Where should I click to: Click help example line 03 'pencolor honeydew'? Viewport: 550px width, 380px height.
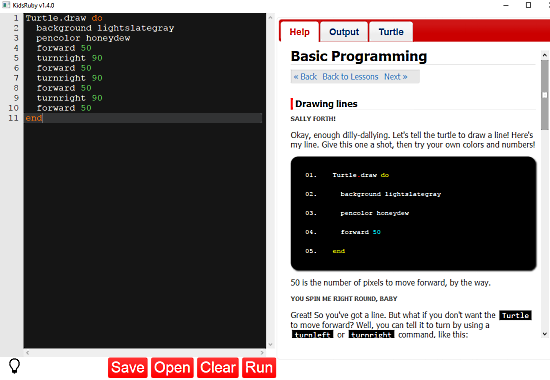pyautogui.click(x=375, y=213)
